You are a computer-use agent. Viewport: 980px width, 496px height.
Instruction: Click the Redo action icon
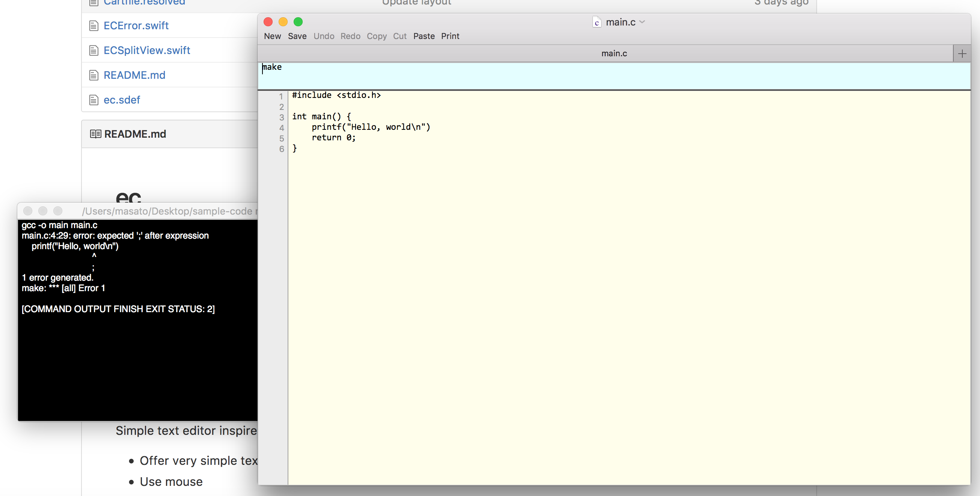tap(350, 35)
